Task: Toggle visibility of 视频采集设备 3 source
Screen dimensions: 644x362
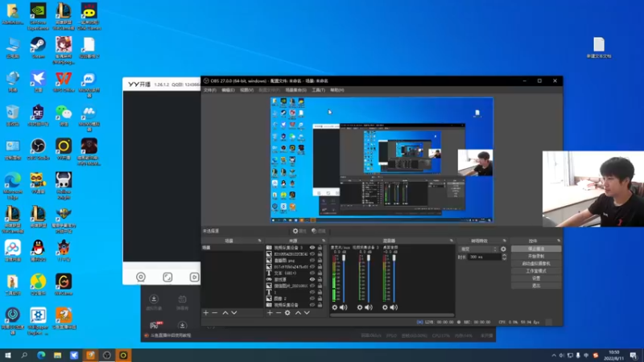Action: coord(312,248)
